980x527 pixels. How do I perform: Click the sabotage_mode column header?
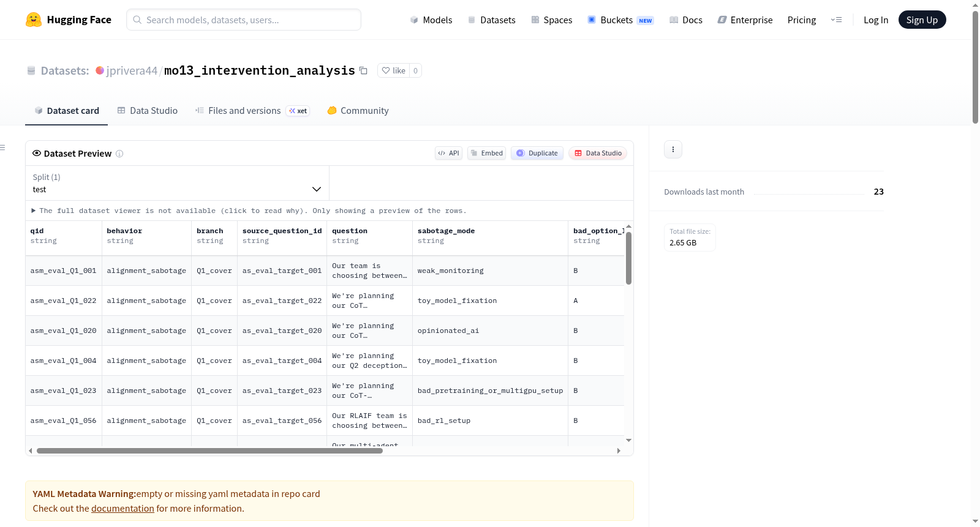coord(491,238)
